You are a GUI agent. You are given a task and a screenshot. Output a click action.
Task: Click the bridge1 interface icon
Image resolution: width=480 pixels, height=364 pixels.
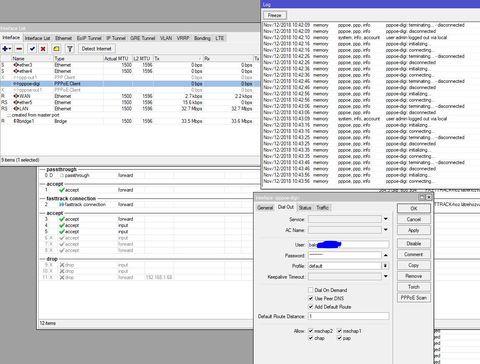coord(15,121)
